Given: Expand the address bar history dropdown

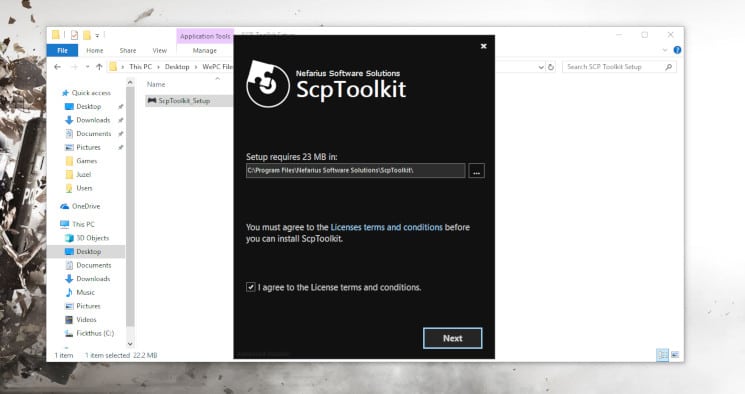Looking at the screenshot, I should pyautogui.click(x=541, y=67).
